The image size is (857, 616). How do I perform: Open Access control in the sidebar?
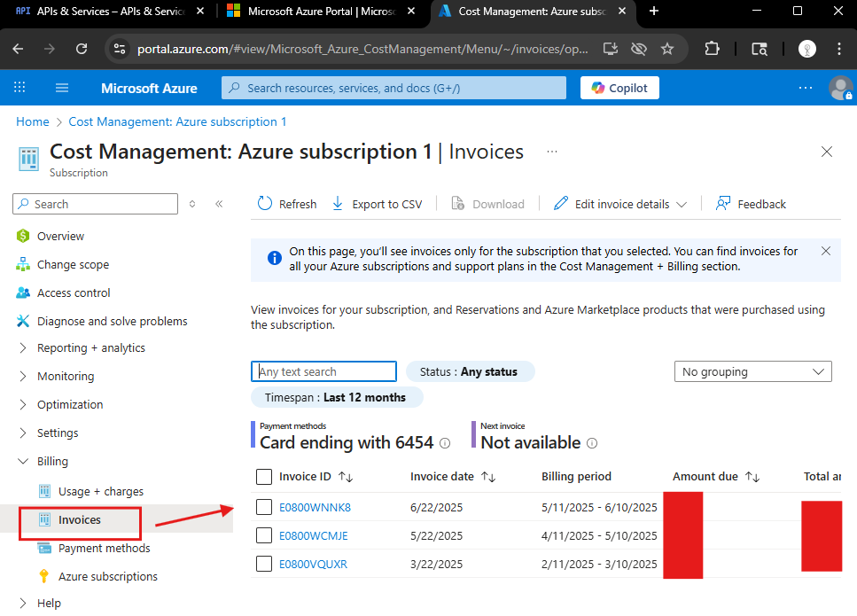[x=74, y=293]
